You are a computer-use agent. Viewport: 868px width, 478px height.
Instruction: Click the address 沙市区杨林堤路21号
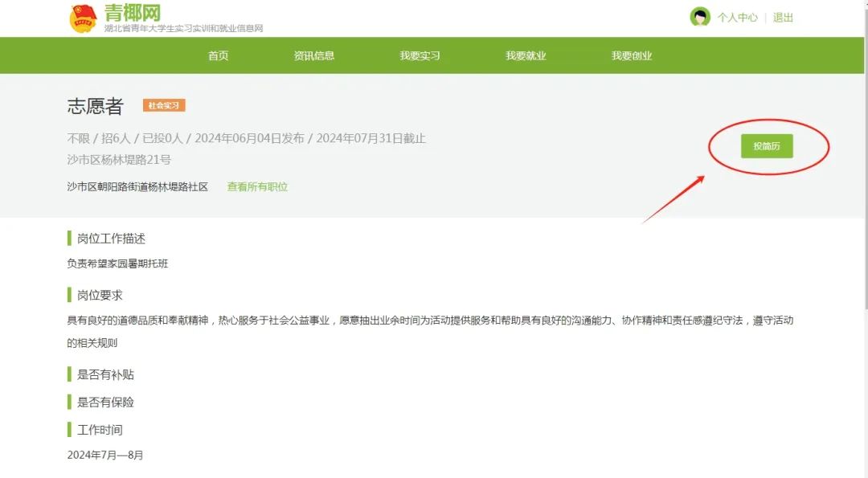click(x=119, y=160)
